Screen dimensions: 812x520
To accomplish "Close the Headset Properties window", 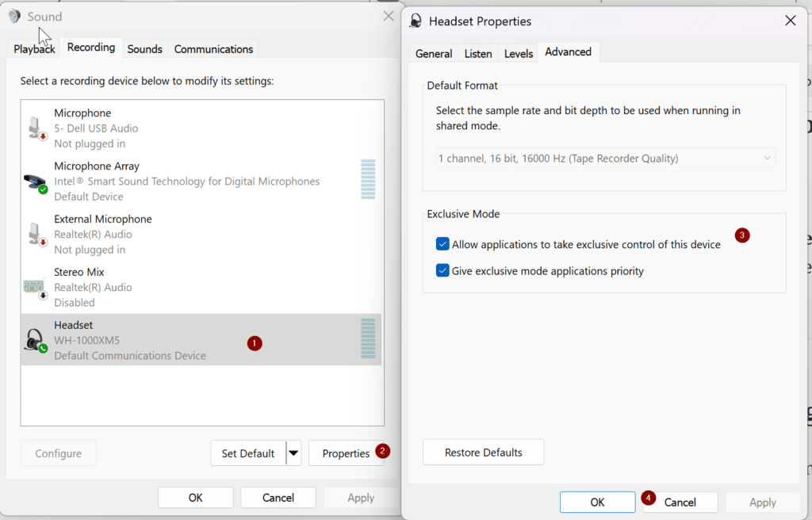I will (790, 21).
